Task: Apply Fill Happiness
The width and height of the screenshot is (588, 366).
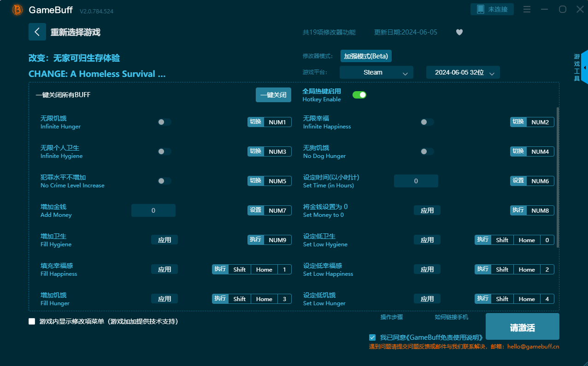Action: pos(165,269)
